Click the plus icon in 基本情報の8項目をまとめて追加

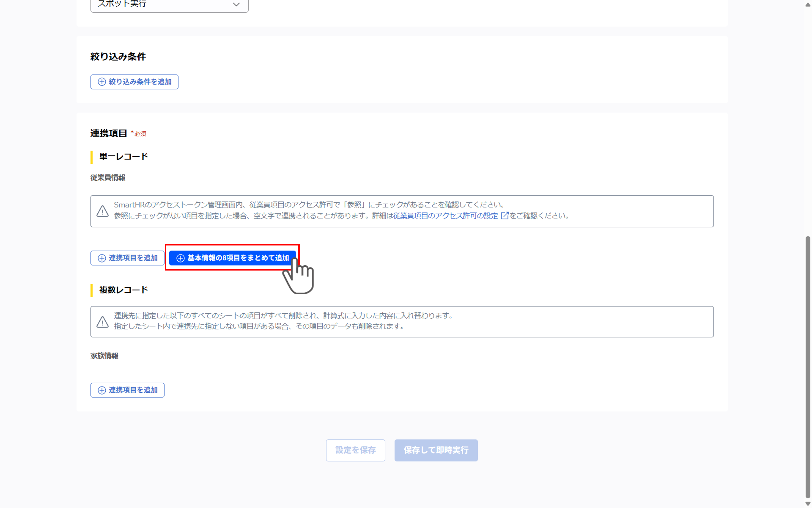coord(180,258)
